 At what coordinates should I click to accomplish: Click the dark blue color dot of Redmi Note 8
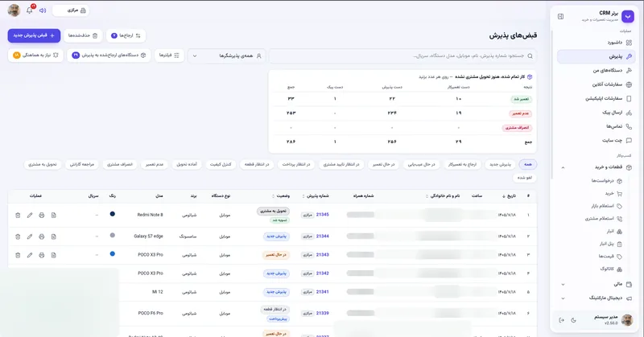click(x=113, y=214)
